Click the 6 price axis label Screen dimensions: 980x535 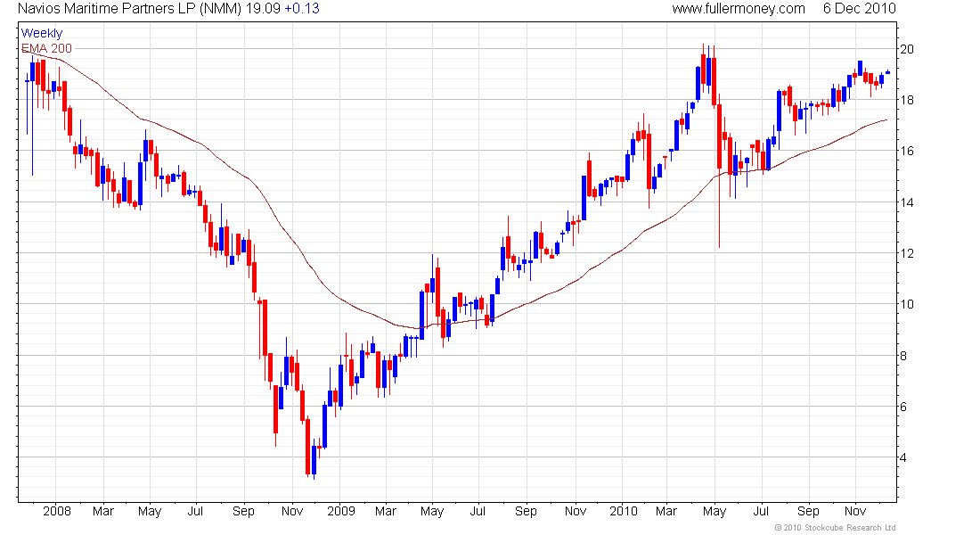tap(902, 407)
